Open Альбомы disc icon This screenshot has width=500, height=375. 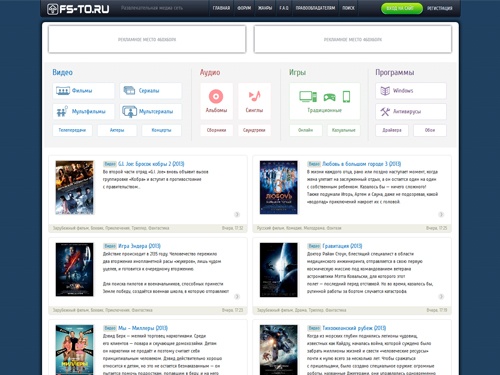point(216,96)
